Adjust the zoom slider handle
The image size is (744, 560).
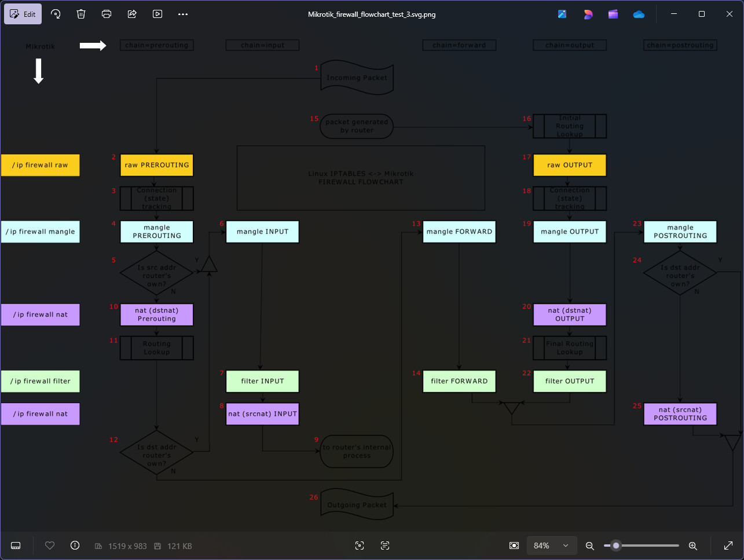616,546
